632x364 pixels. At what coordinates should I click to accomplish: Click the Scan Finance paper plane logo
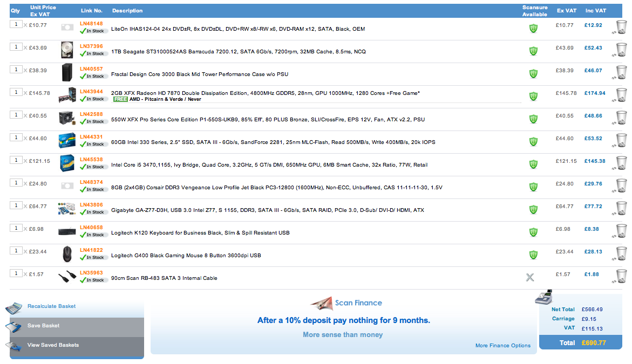click(x=321, y=303)
